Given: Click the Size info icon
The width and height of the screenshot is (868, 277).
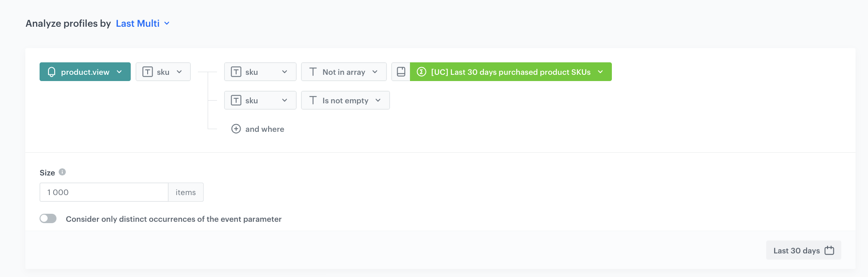Looking at the screenshot, I should (x=62, y=172).
